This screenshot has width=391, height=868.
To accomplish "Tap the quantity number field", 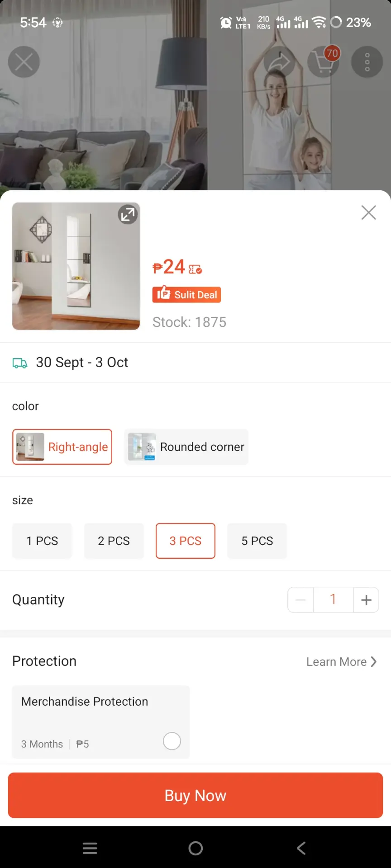I will (333, 600).
